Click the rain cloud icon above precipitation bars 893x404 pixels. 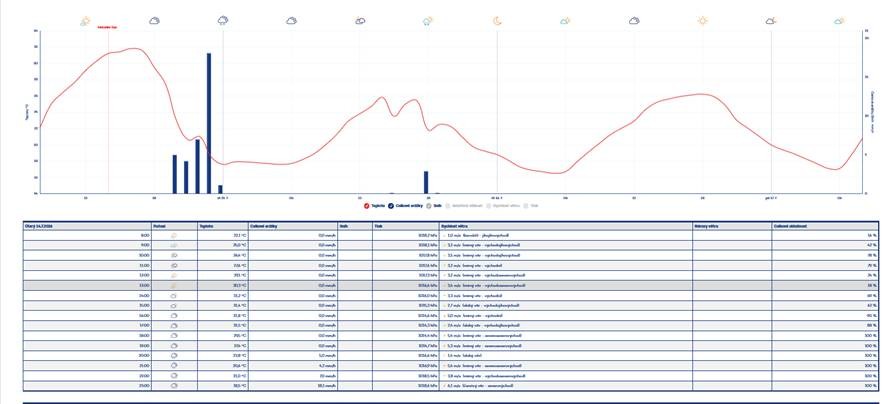(x=223, y=21)
